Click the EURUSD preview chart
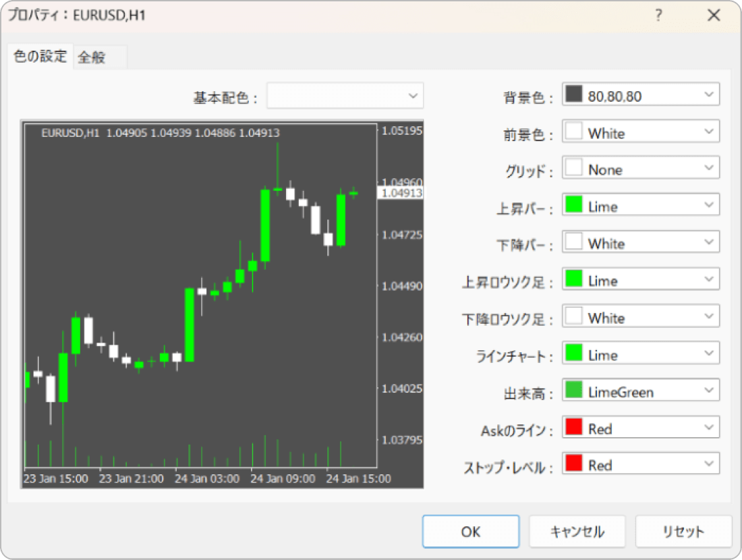 click(222, 304)
